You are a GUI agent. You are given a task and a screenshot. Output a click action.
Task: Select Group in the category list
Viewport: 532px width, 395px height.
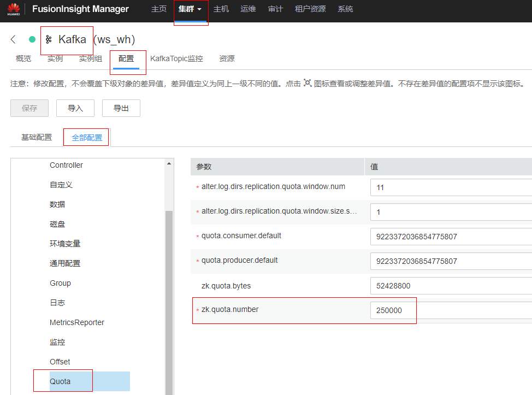point(61,283)
